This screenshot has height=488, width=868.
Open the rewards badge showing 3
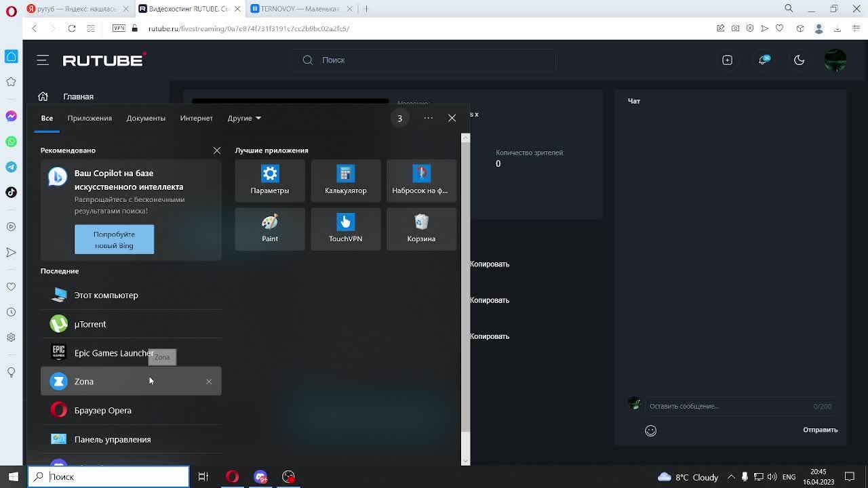click(x=399, y=118)
